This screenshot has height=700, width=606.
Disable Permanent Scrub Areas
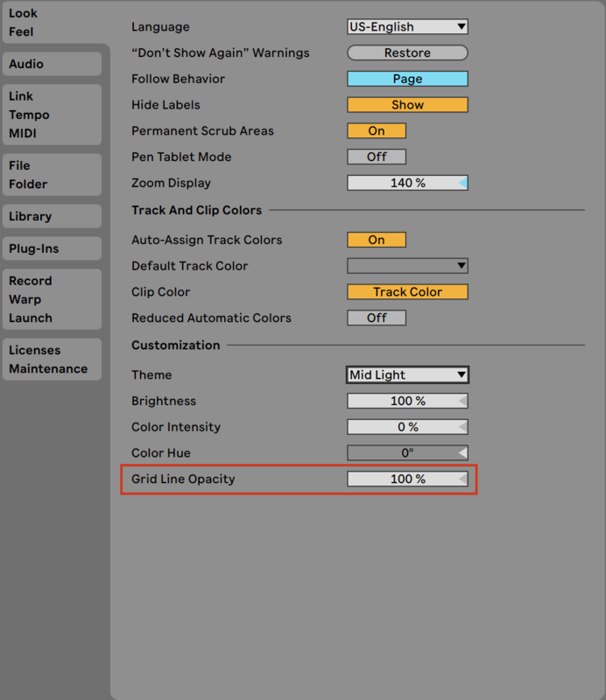coord(377,131)
